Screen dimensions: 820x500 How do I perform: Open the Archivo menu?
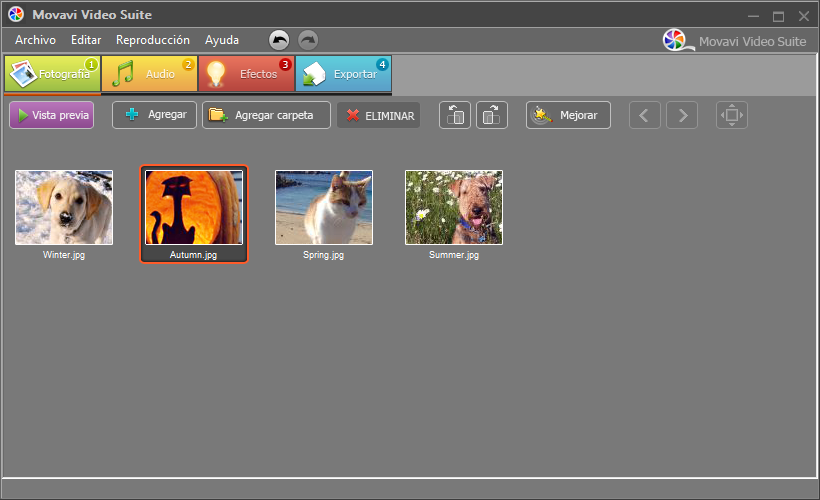(x=36, y=40)
